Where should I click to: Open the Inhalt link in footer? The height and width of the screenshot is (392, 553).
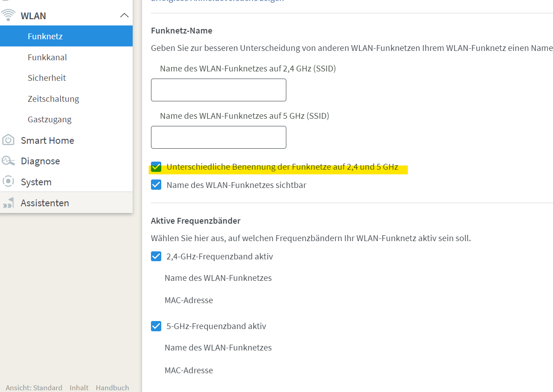coord(79,388)
